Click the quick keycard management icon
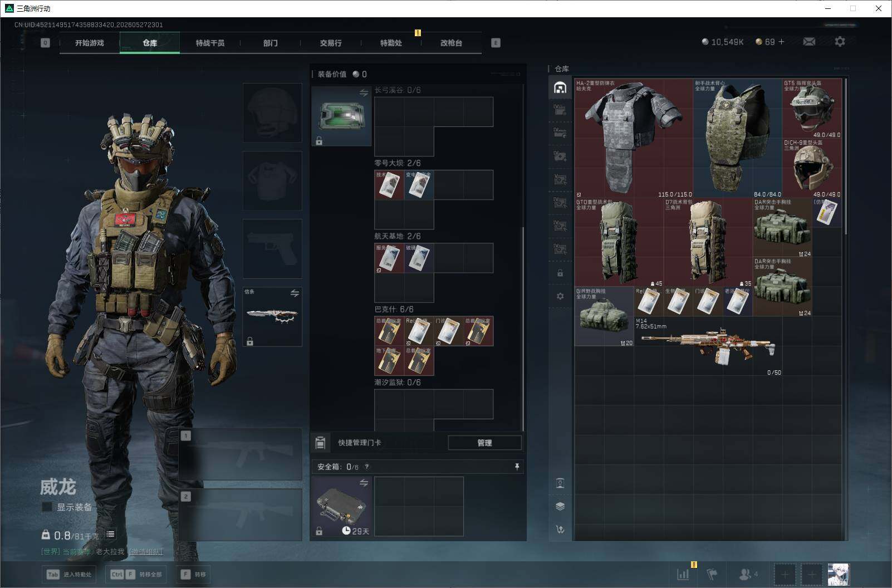 pyautogui.click(x=320, y=443)
